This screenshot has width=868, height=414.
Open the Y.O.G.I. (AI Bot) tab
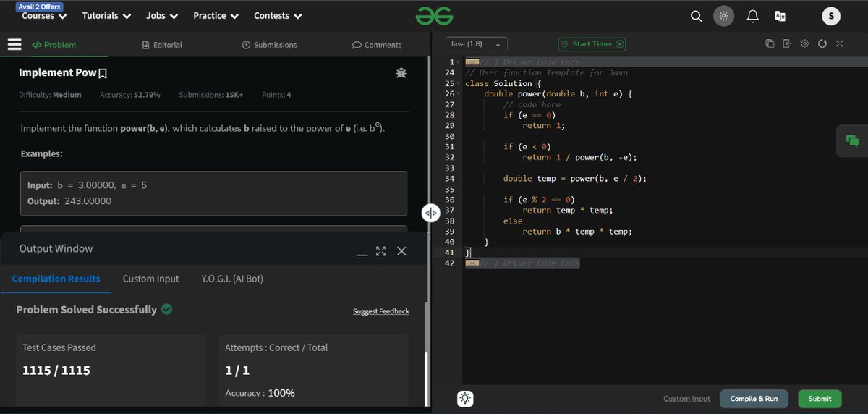[232, 279]
